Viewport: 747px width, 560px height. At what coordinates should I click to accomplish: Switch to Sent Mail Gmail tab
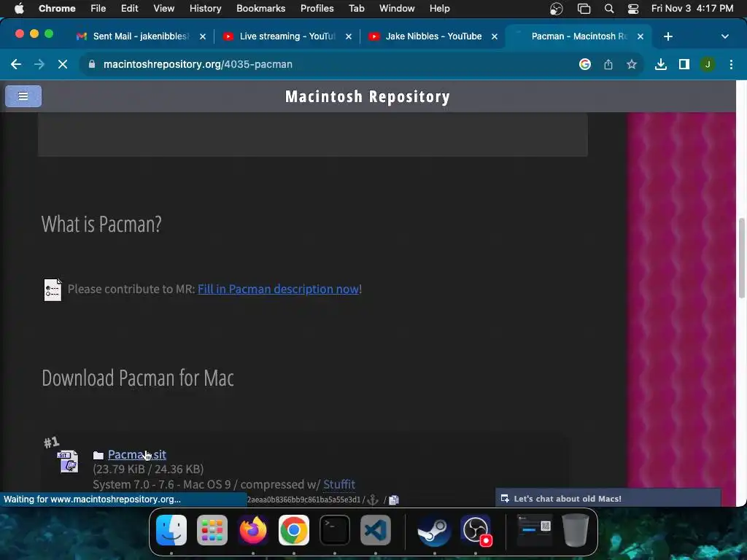point(141,36)
